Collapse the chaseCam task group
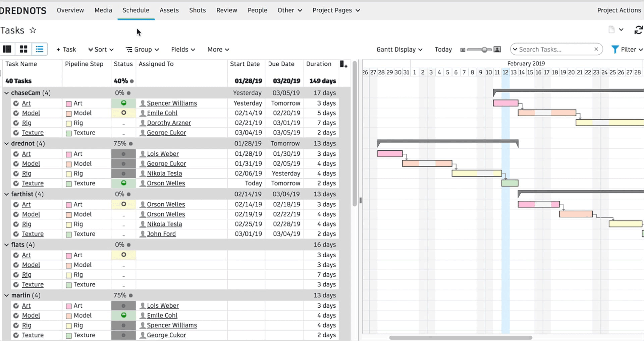Image resolution: width=644 pixels, height=341 pixels. point(6,93)
